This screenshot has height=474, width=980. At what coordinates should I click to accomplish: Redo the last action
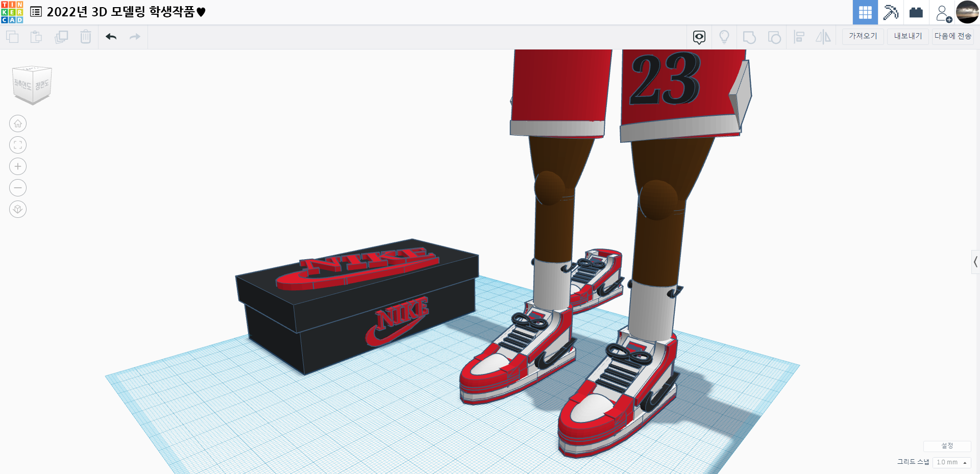(135, 37)
